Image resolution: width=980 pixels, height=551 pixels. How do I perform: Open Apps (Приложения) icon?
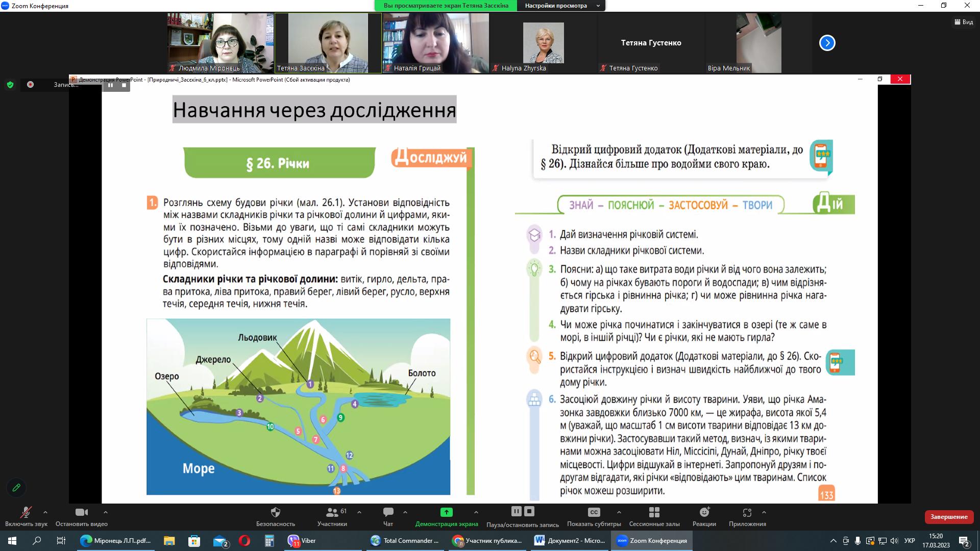click(x=747, y=512)
